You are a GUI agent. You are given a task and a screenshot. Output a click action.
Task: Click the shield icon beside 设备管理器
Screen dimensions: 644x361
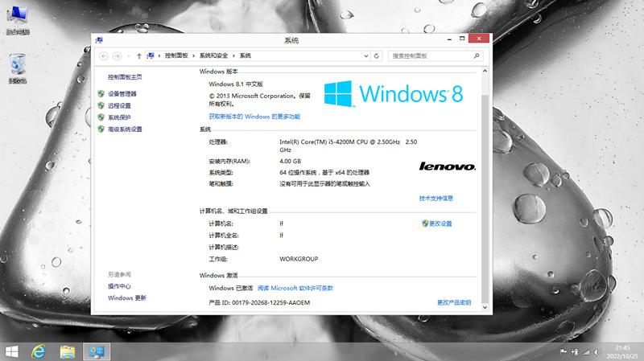pos(101,94)
